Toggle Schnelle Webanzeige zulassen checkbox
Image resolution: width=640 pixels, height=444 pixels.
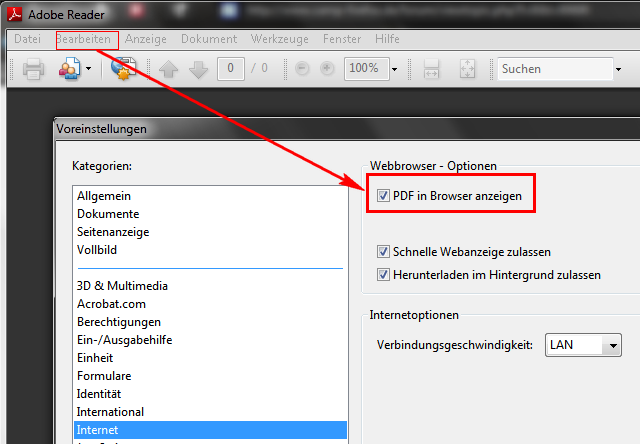tap(383, 251)
